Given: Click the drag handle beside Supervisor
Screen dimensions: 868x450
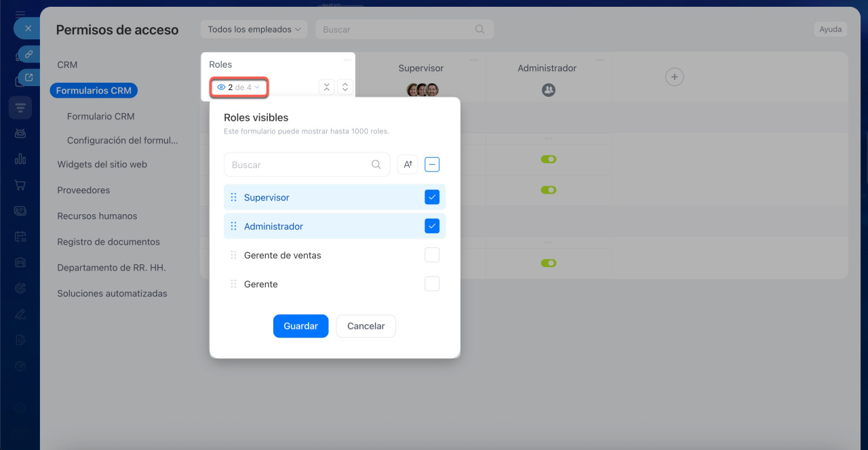Looking at the screenshot, I should coord(233,197).
